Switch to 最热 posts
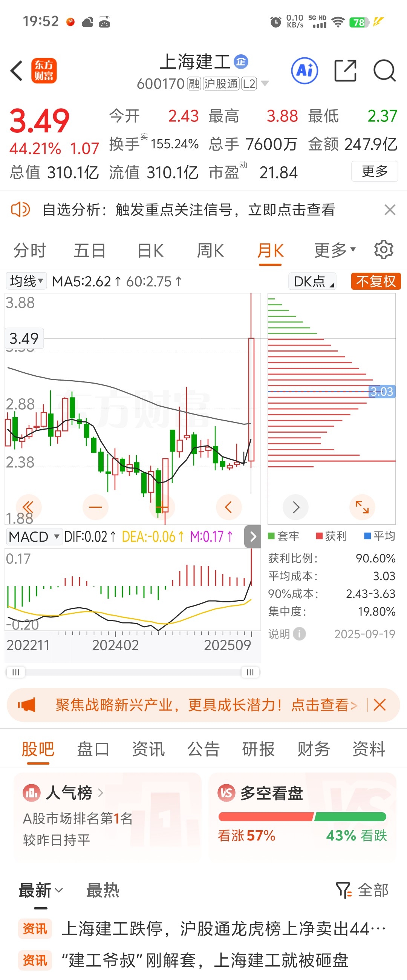The width and height of the screenshot is (407, 980). [x=103, y=891]
